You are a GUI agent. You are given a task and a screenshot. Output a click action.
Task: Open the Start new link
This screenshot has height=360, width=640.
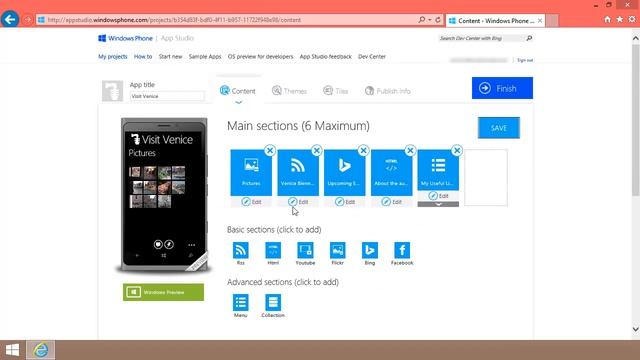pyautogui.click(x=170, y=57)
